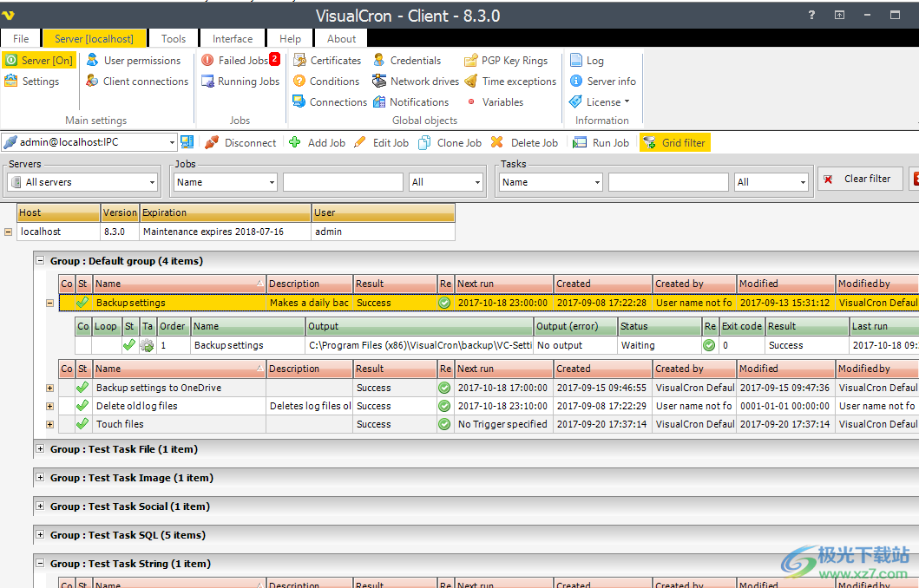Open the Jobs All filter dropdown
919x588 pixels.
click(477, 182)
